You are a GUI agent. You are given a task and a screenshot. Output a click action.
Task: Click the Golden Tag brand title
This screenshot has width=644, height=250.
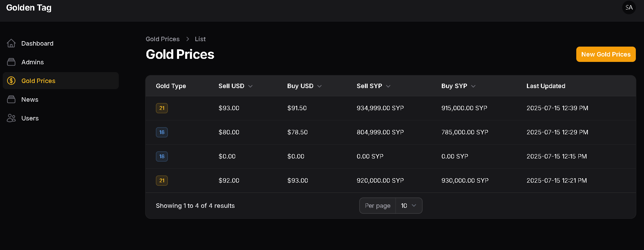[x=29, y=7]
